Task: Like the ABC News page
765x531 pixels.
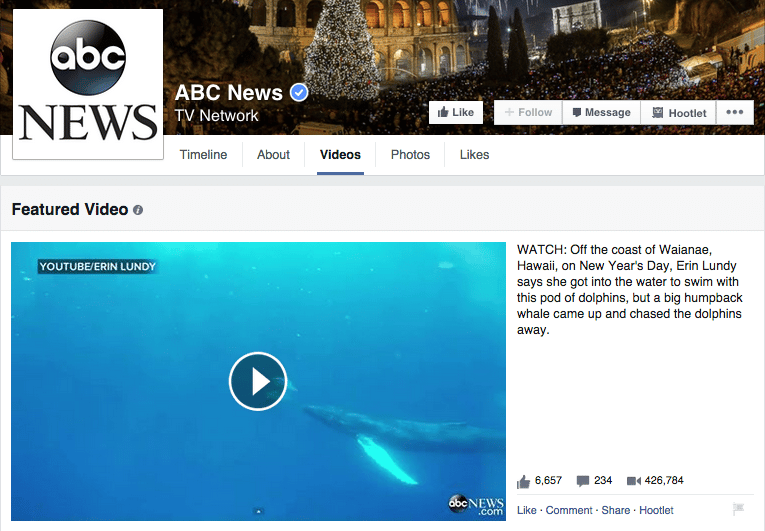Action: click(x=456, y=112)
